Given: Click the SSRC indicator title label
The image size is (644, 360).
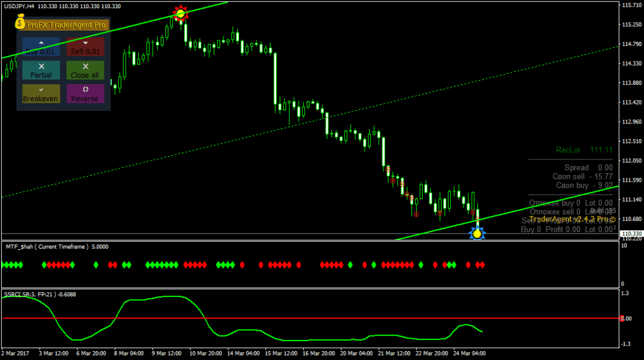Looking at the screenshot, I should pyautogui.click(x=40, y=295).
